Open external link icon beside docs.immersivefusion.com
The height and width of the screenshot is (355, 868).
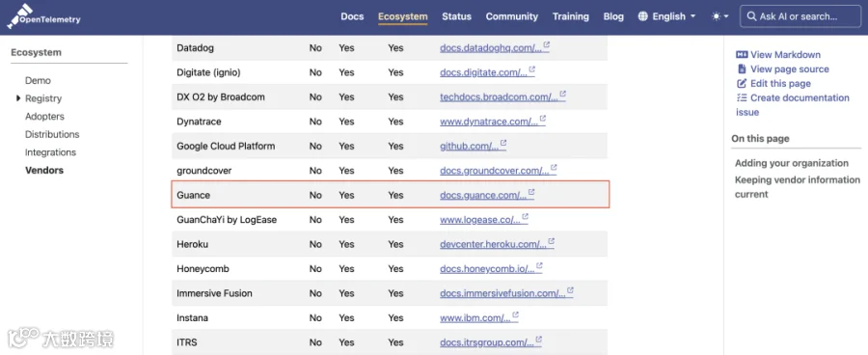[x=570, y=290]
